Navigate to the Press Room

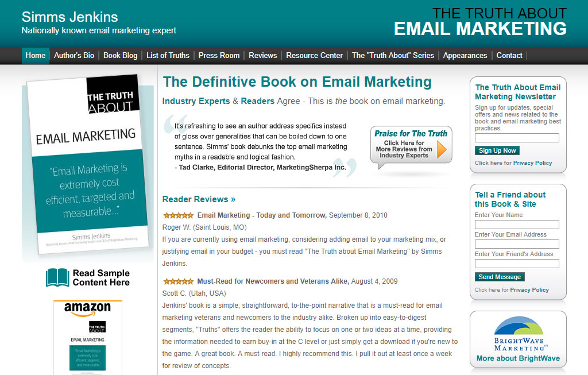[219, 56]
